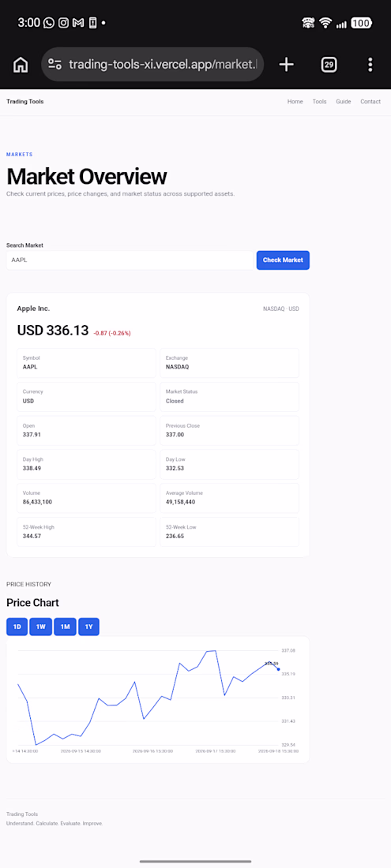
Task: Click the Trading Tools logo in header
Action: [x=25, y=101]
